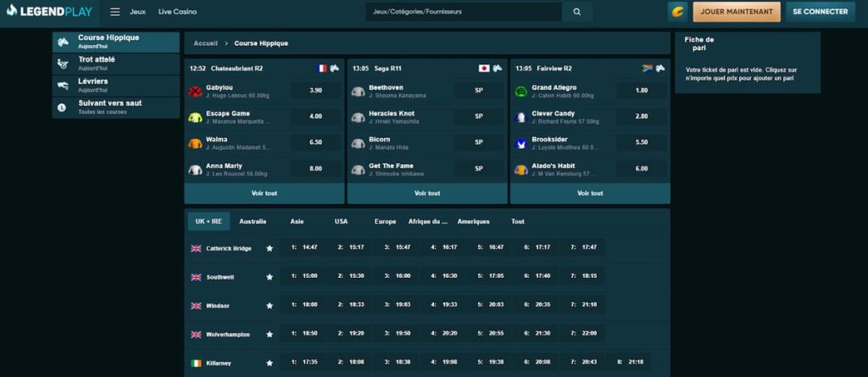Select Brooksider odds 5.50
Screen dimensions: 868x377
tap(642, 142)
